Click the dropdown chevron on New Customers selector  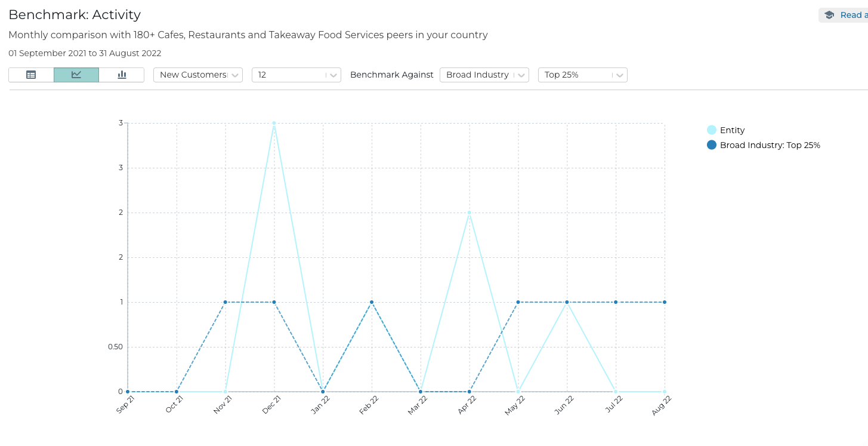[x=236, y=75]
